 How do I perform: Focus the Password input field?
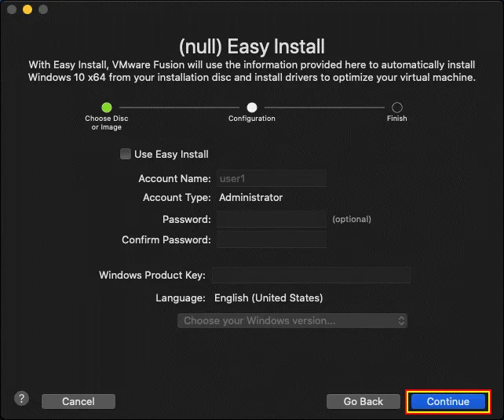(271, 219)
